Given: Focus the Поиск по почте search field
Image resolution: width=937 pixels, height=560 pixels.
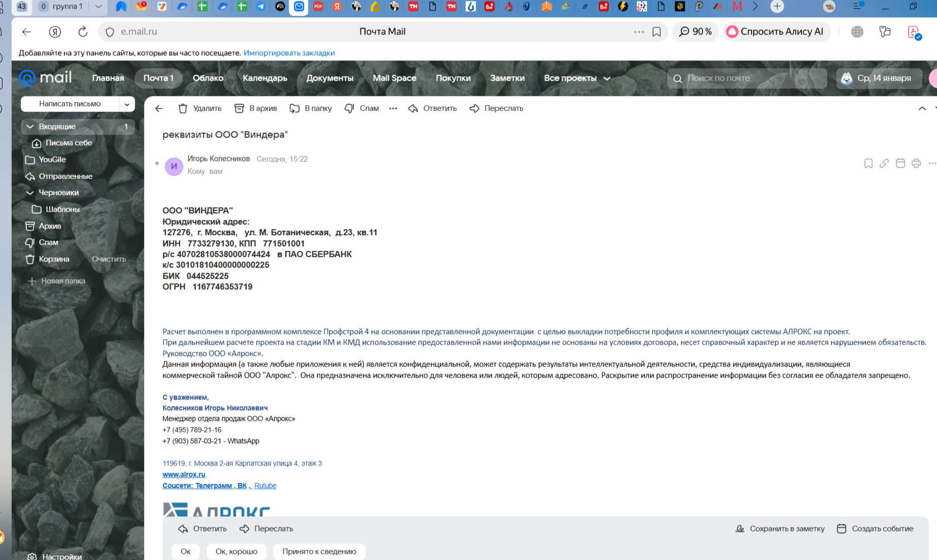Looking at the screenshot, I should pyautogui.click(x=747, y=78).
